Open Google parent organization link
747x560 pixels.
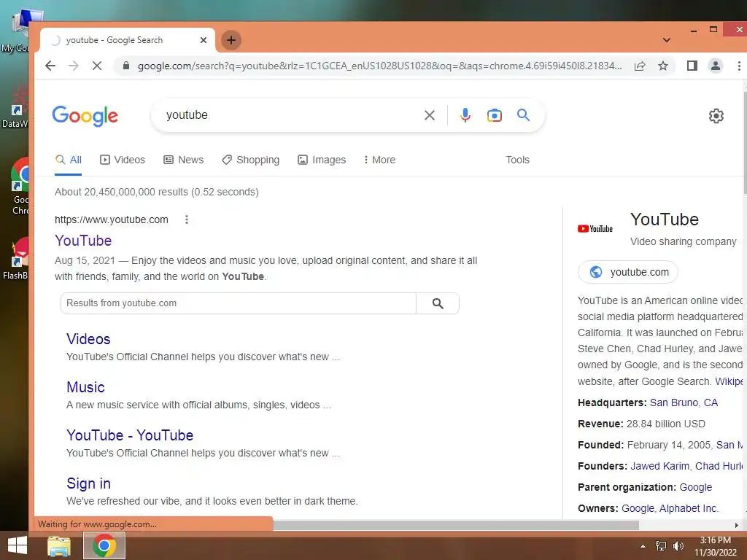[695, 487]
